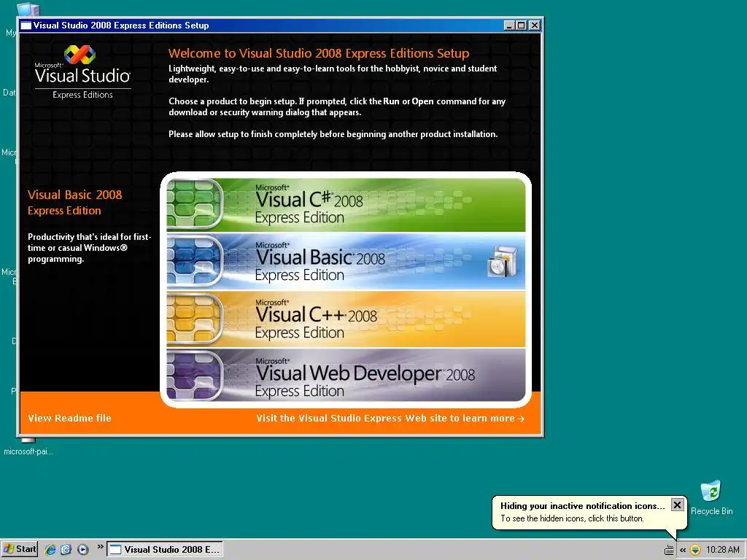Click the setup window title bar icon
The width and height of the screenshot is (747, 560).
coord(26,26)
